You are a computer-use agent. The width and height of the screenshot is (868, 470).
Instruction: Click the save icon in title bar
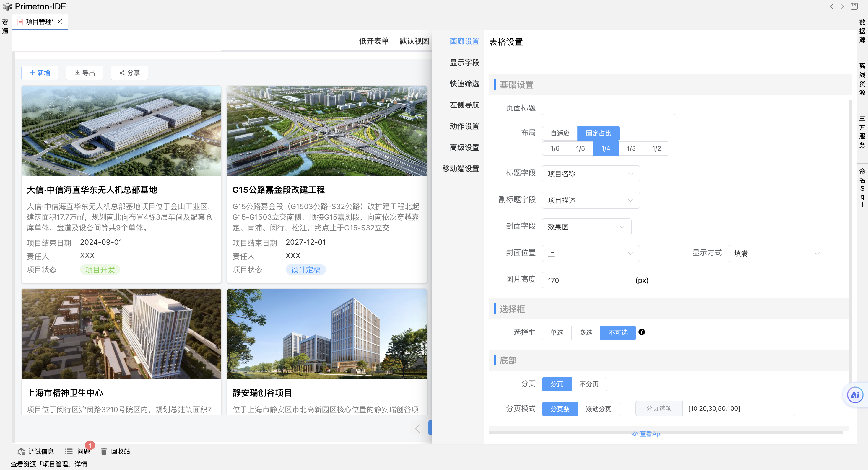854,6
